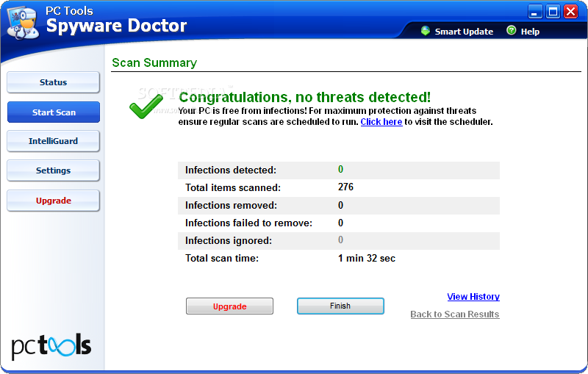The height and width of the screenshot is (374, 588).
Task: Select the Start Scan sidebar button
Action: click(x=53, y=112)
